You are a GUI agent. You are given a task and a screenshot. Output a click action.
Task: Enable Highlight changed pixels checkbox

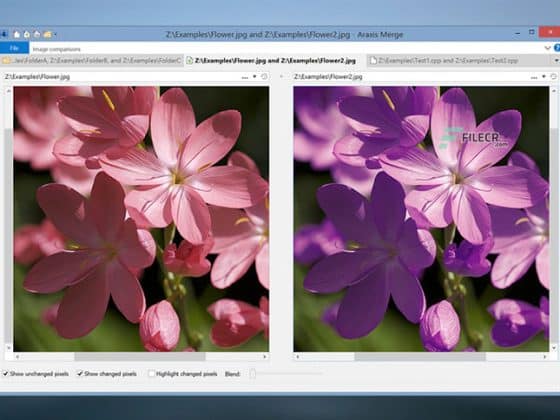coord(151,374)
